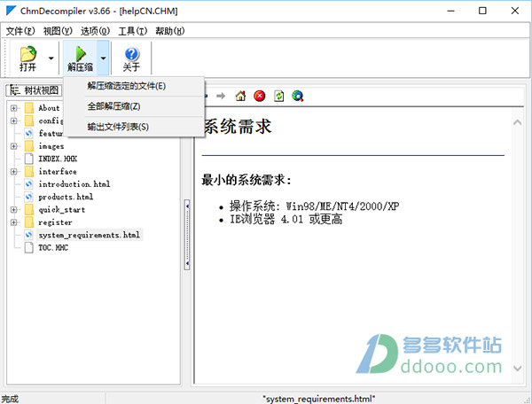Expand the About folder node

[x=13, y=108]
